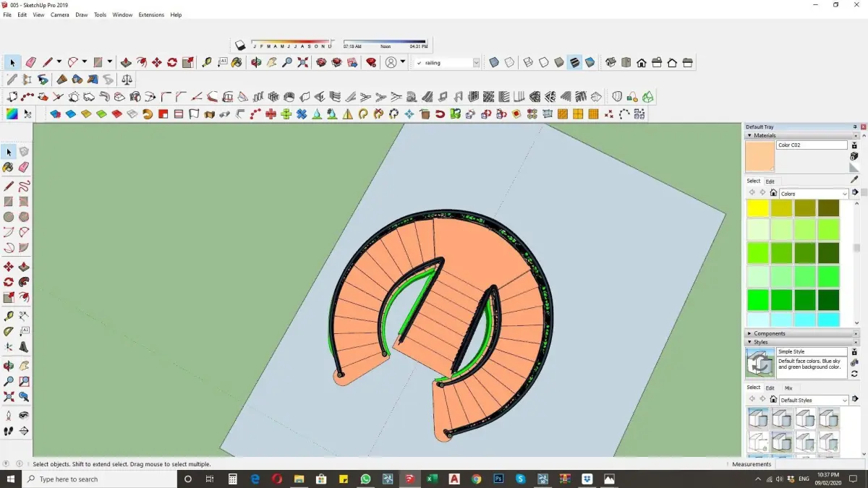Open the Draw menu

[82, 14]
